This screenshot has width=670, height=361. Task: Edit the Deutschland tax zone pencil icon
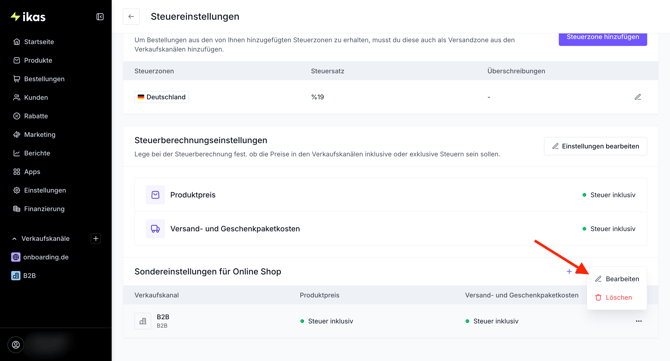638,97
